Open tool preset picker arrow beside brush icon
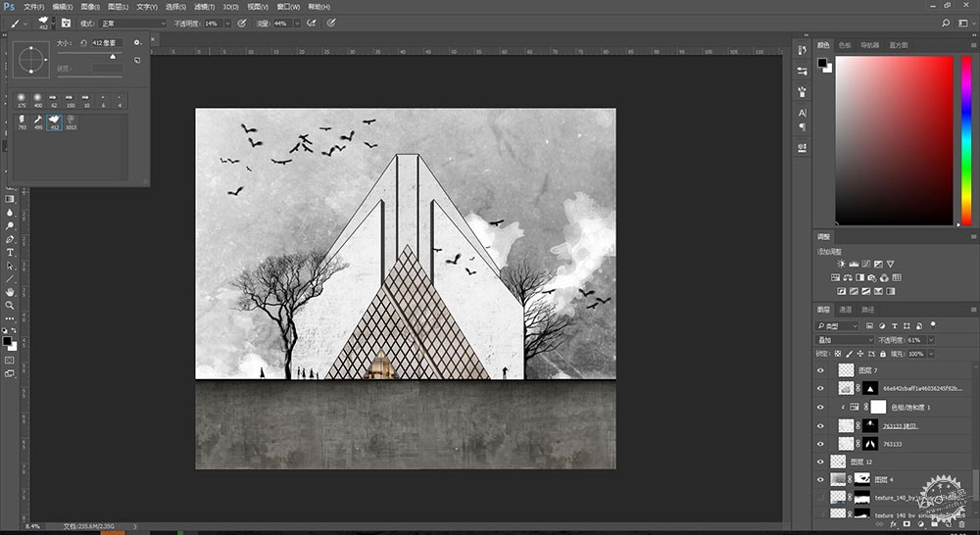Image resolution: width=980 pixels, height=535 pixels. 25,24
